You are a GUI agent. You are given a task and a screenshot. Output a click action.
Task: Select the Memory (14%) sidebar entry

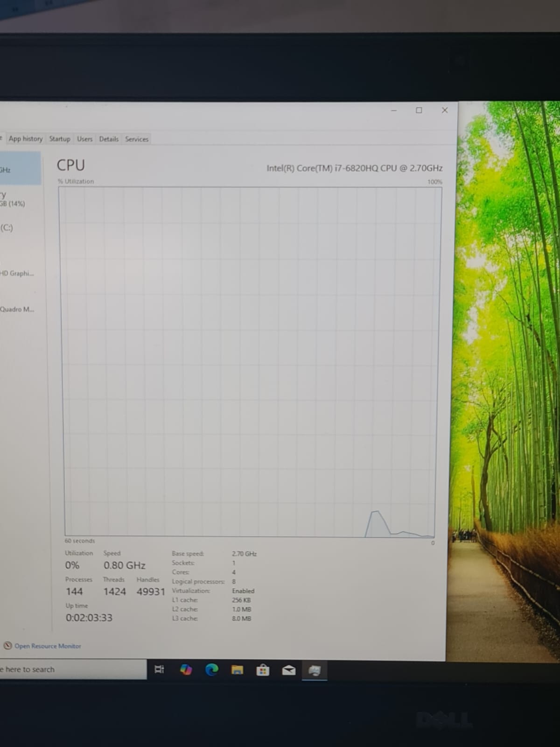[21, 198]
